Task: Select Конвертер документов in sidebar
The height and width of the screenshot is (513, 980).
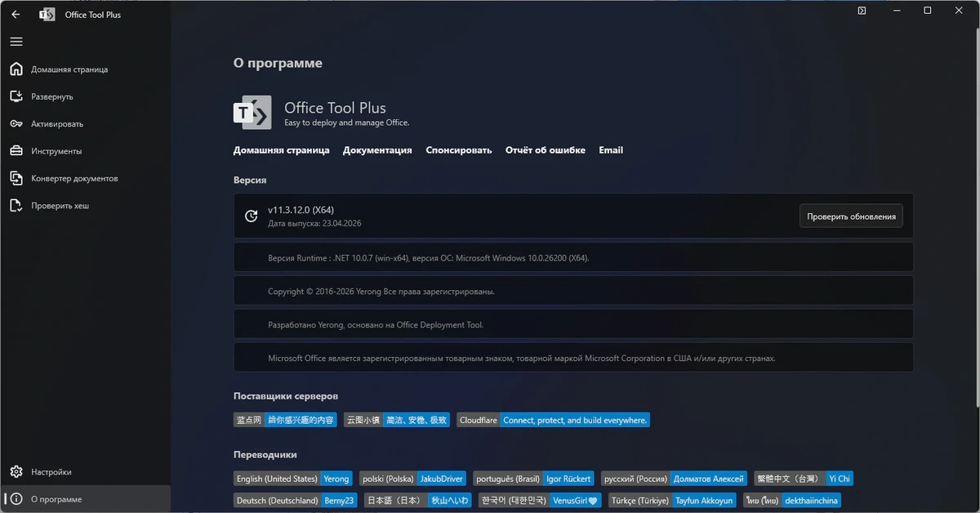Action: coord(85,178)
